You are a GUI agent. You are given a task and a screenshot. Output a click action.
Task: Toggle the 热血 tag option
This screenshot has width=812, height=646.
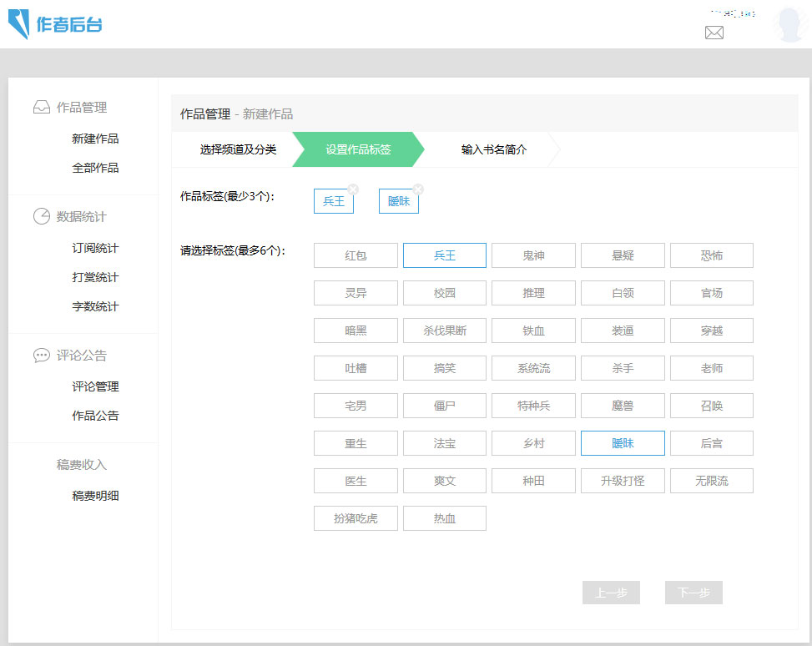pos(445,518)
